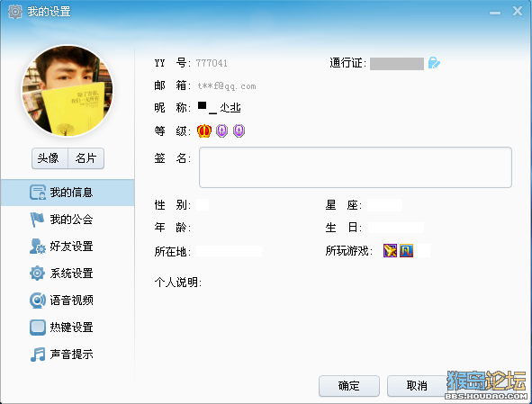Switch to 语音视频 audio video settings
This screenshot has height=404, width=532.
tap(68, 301)
